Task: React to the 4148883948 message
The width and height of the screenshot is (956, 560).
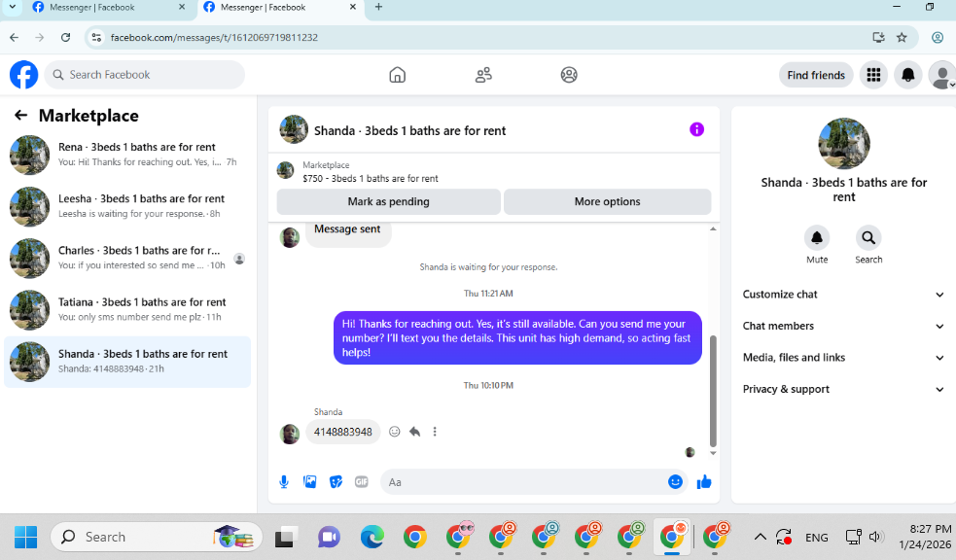Action: pyautogui.click(x=395, y=432)
